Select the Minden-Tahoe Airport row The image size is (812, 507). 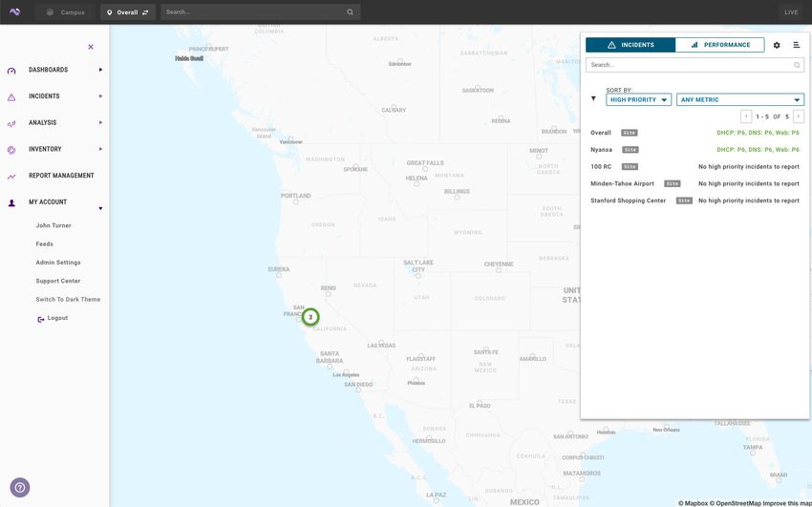[x=694, y=183]
